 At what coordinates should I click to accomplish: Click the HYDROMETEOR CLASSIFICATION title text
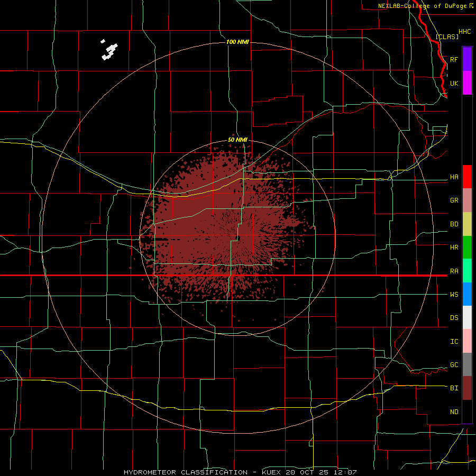tap(186, 472)
